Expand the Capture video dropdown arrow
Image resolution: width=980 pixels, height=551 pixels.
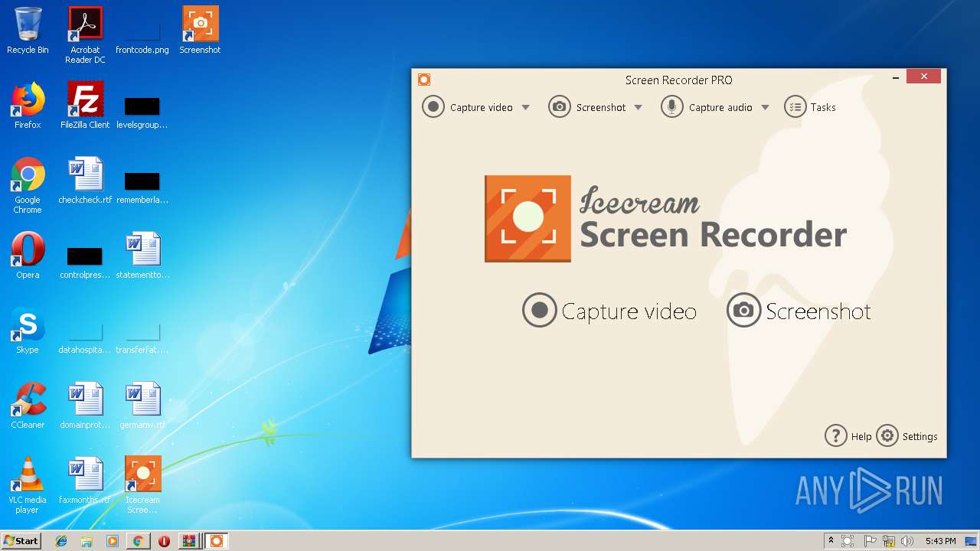pyautogui.click(x=525, y=108)
